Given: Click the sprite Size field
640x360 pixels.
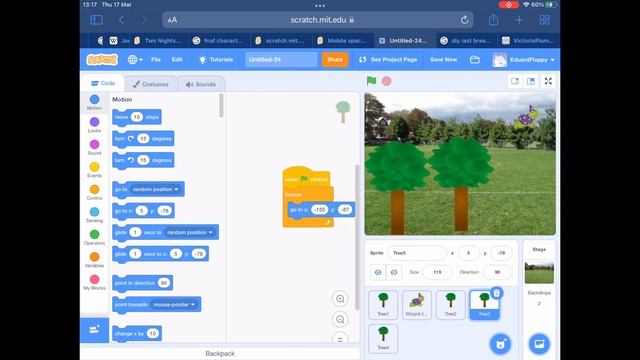Looking at the screenshot, I should pyautogui.click(x=437, y=272).
